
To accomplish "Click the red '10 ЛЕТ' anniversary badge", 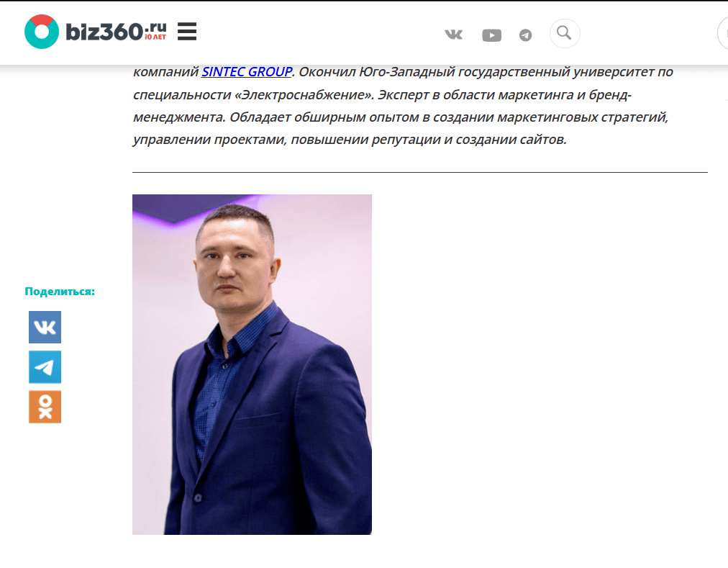I will tap(155, 37).
